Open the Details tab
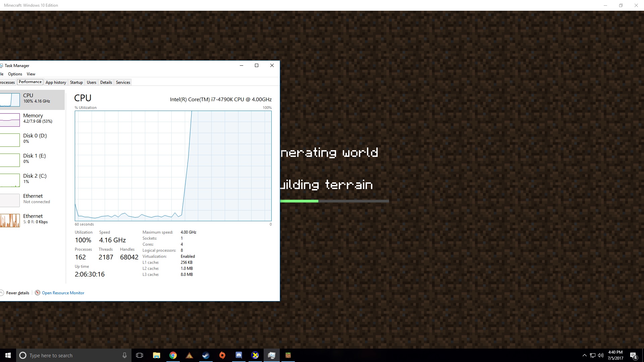 coord(106,82)
